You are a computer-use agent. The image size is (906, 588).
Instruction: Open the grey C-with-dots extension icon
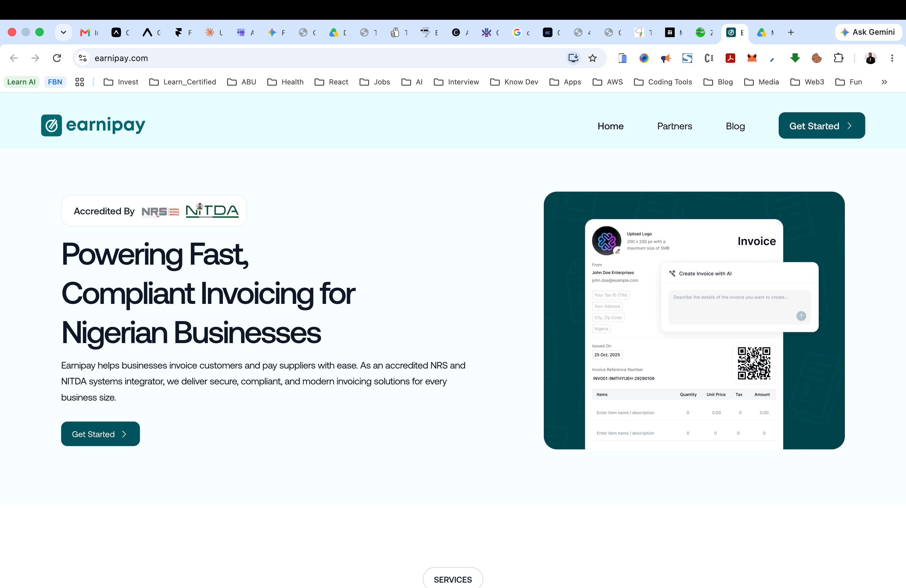pos(709,58)
